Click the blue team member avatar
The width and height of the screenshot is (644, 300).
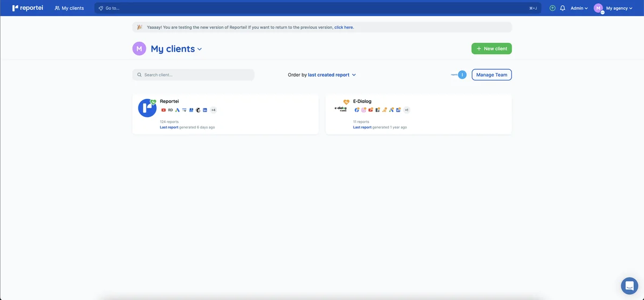[462, 75]
